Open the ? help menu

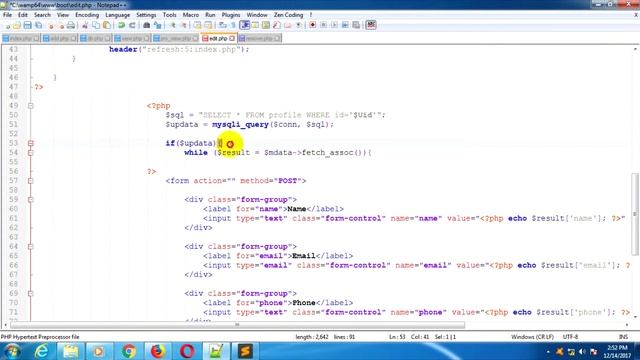(x=311, y=15)
